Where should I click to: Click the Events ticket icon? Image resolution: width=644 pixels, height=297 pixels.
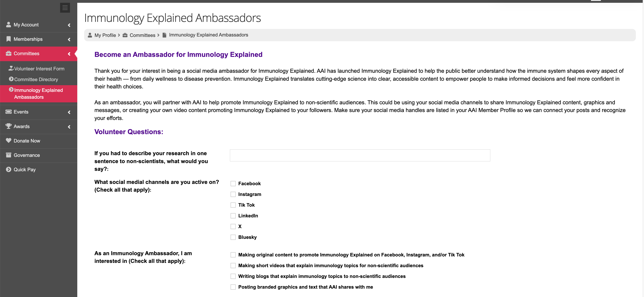(x=9, y=112)
